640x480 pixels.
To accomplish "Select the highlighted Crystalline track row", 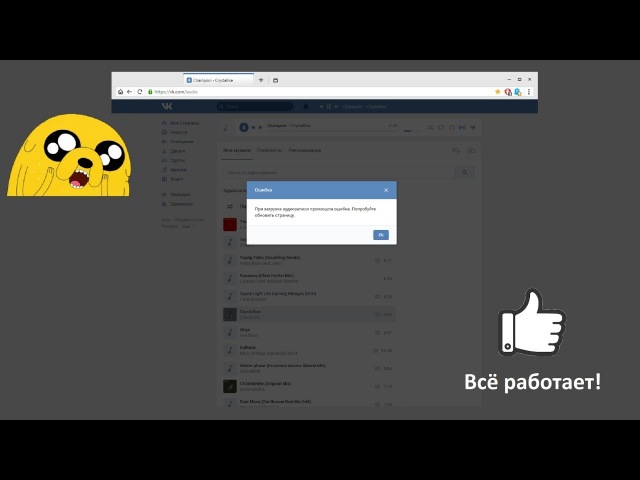I will (309, 314).
